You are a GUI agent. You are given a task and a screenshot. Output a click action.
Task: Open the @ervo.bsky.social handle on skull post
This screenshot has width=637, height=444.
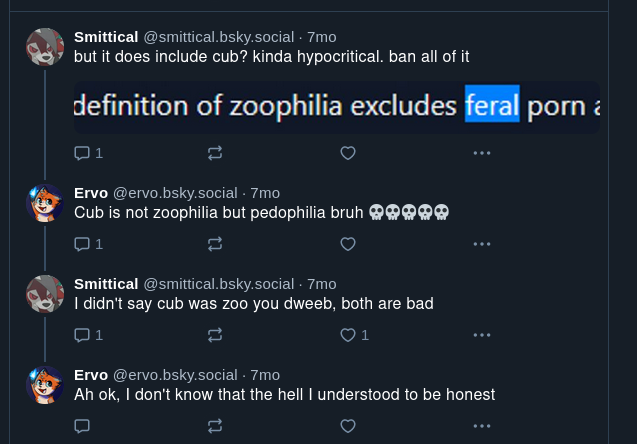(x=174, y=193)
